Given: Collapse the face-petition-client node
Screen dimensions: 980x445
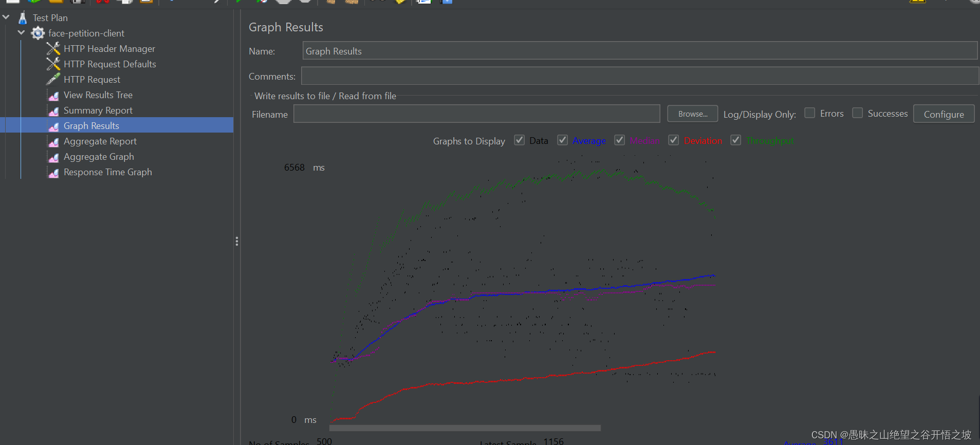Looking at the screenshot, I should (21, 33).
